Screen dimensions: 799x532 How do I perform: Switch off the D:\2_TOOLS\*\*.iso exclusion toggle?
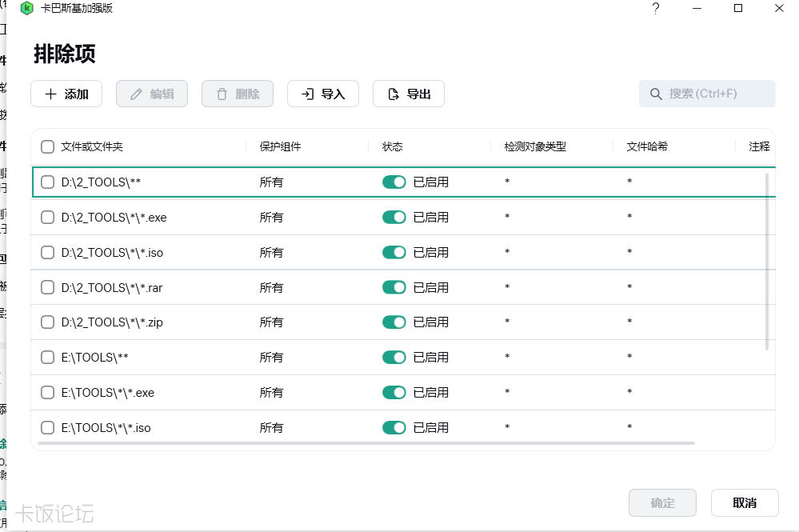(x=394, y=252)
